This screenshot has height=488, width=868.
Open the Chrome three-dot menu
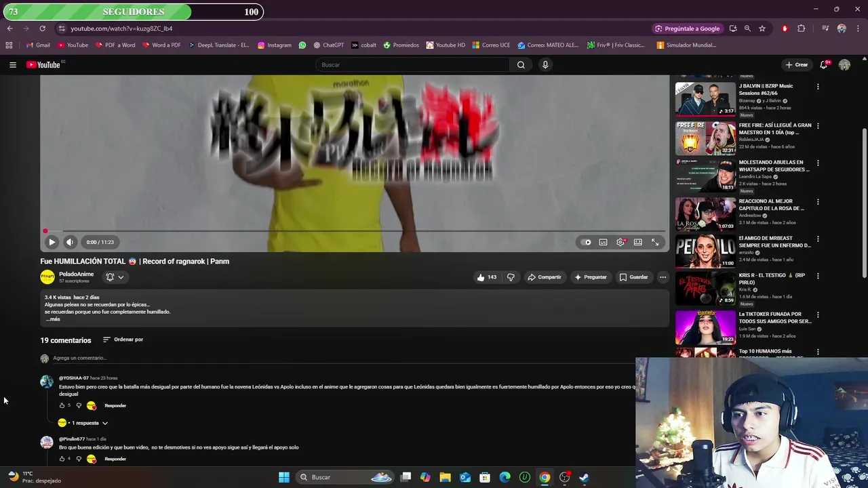859,28
